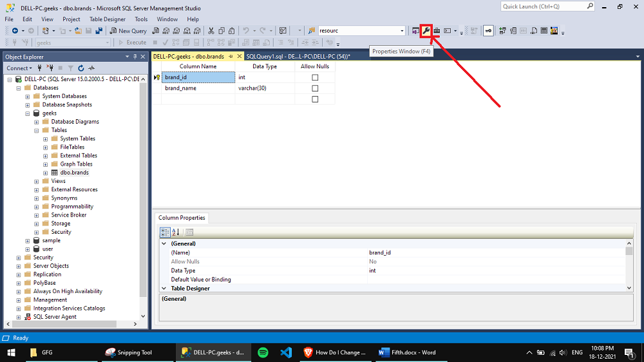Open a new DAX query via its icon
644x362 pixels.
(198, 31)
